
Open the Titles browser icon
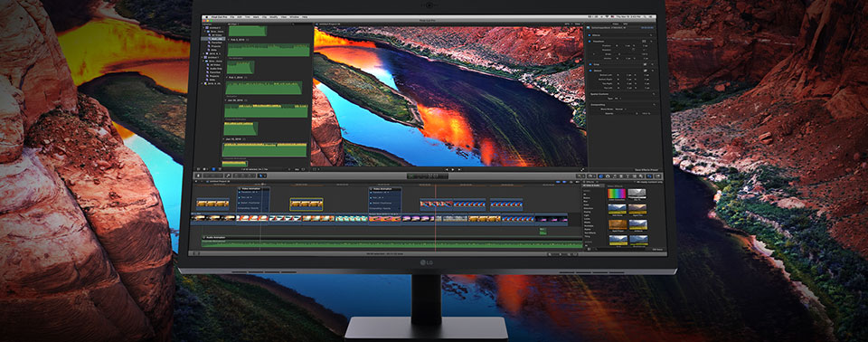pyautogui.click(x=627, y=176)
